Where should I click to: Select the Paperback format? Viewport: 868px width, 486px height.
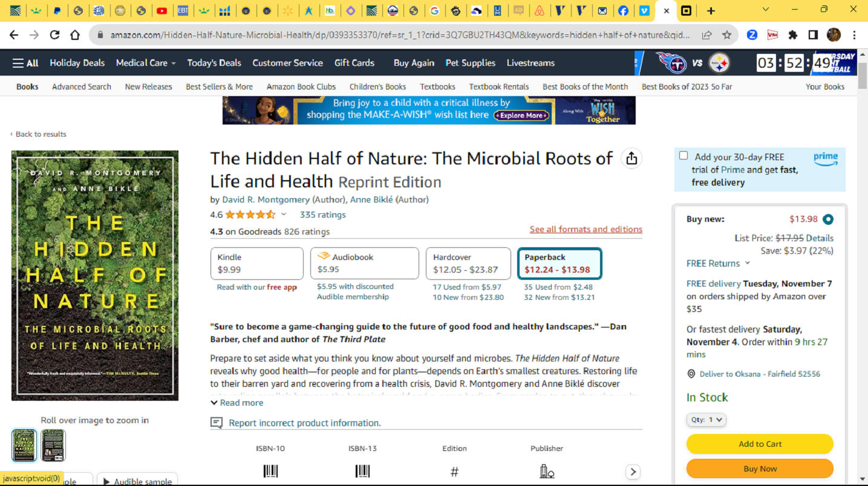click(560, 264)
